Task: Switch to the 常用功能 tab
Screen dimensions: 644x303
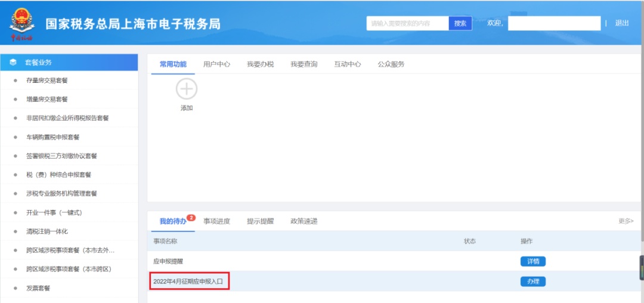Action: point(173,64)
